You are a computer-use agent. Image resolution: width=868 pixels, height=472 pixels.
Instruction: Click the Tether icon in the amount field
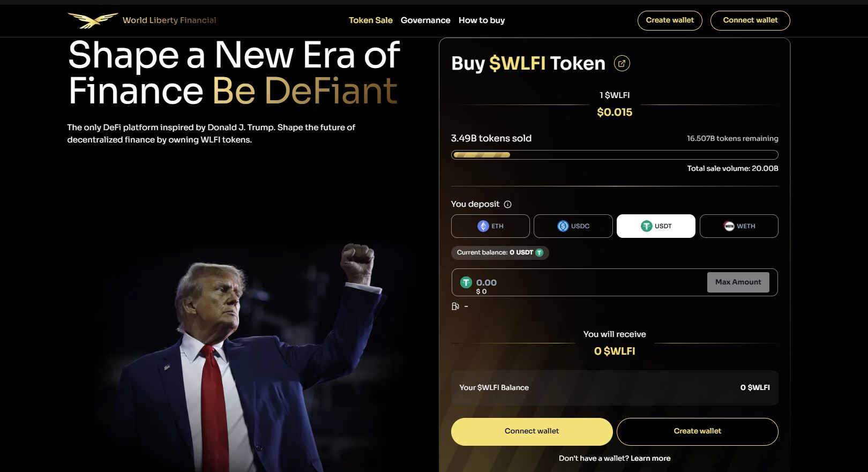(466, 282)
